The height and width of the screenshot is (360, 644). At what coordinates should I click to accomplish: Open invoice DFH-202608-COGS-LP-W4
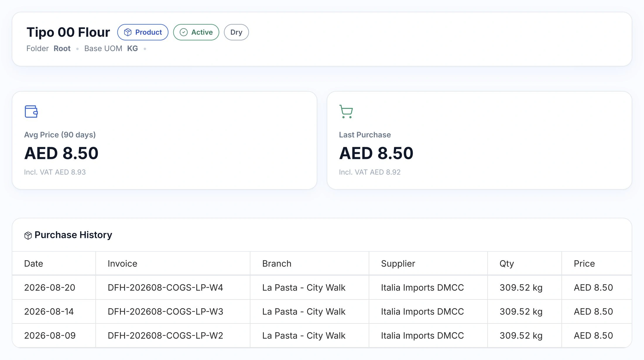(x=165, y=288)
